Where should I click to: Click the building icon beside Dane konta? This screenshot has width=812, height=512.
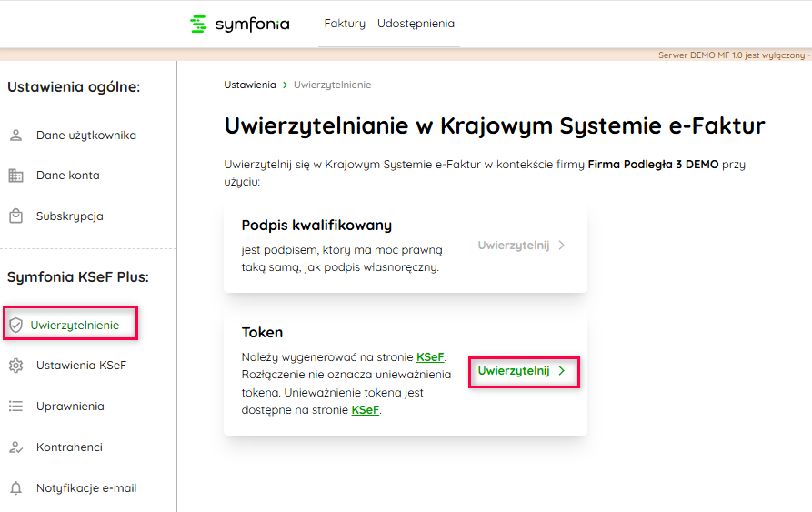tap(15, 176)
